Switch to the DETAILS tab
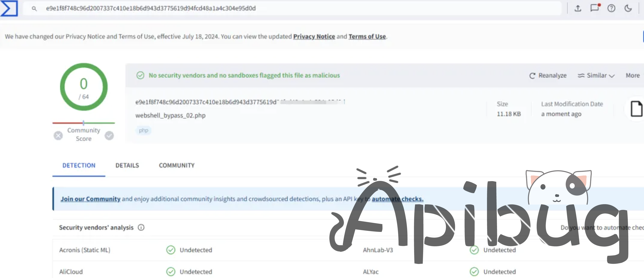Viewport: 644px width, 278px height. tap(127, 165)
